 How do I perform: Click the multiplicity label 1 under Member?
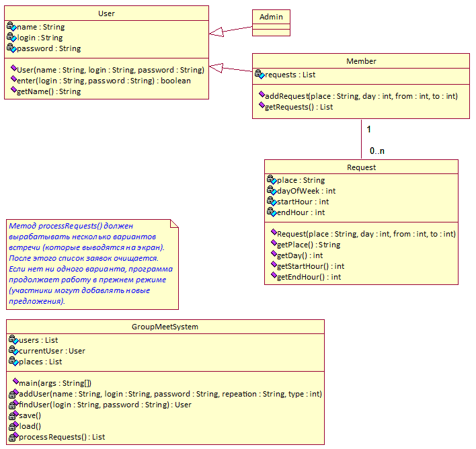pos(368,129)
